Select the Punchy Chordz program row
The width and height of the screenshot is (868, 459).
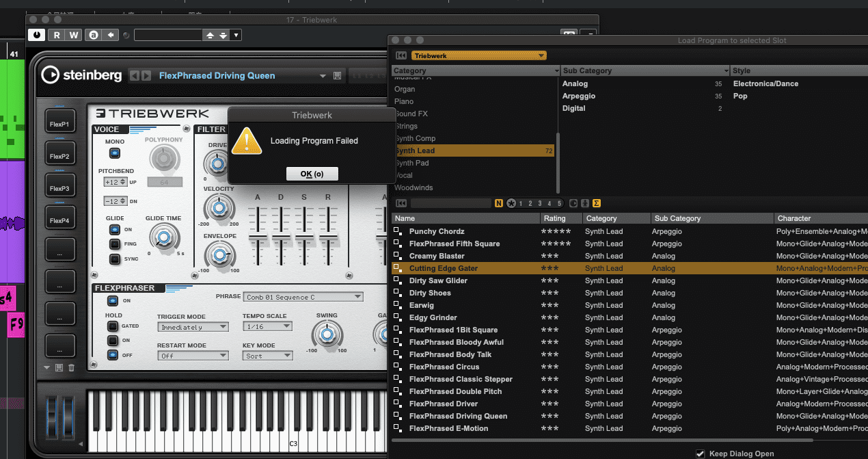coord(629,231)
